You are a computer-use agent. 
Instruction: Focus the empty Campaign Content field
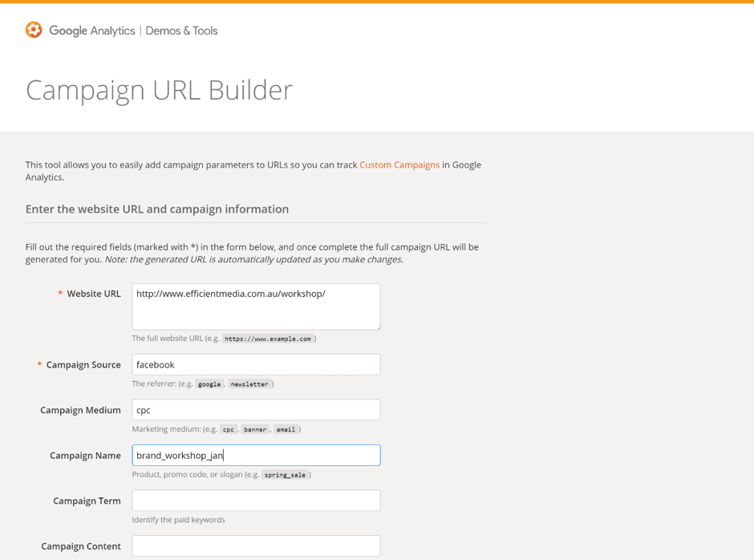[x=257, y=546]
